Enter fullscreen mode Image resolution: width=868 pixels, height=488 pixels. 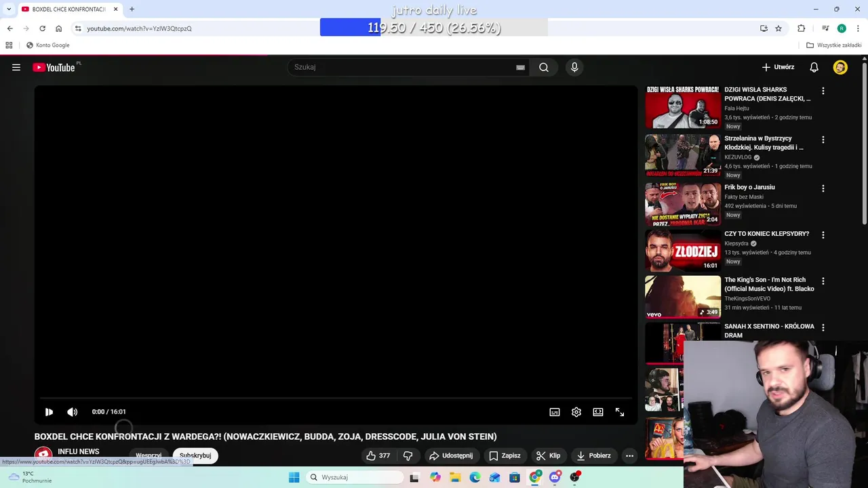tap(620, 412)
